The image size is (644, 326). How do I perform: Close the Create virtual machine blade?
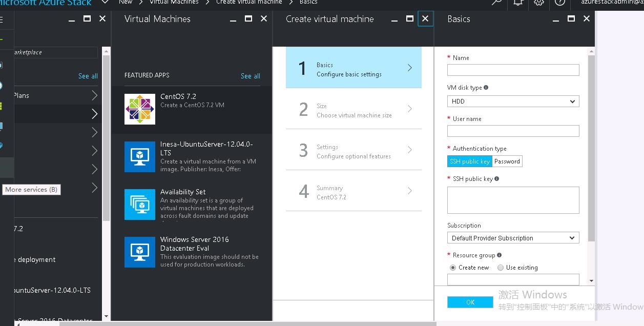click(x=425, y=19)
